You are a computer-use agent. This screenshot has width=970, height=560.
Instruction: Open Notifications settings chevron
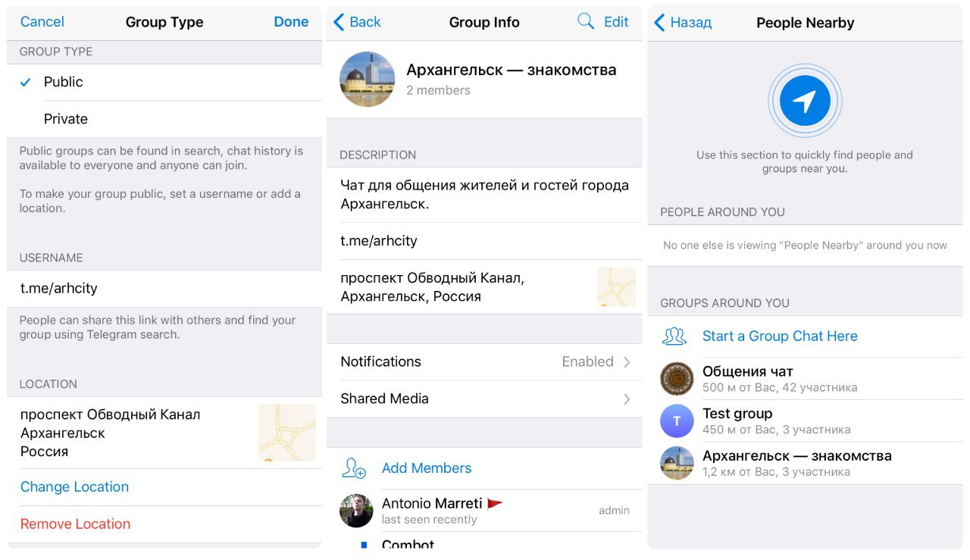[x=627, y=362]
